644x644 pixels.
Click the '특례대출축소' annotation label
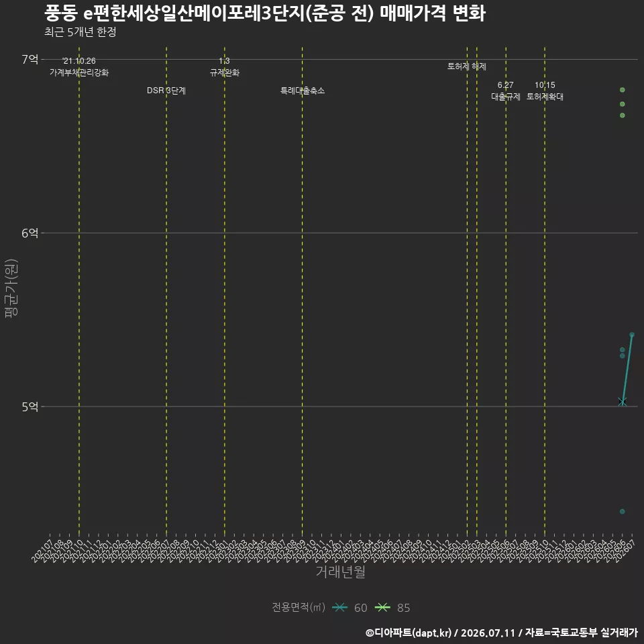coord(303,91)
